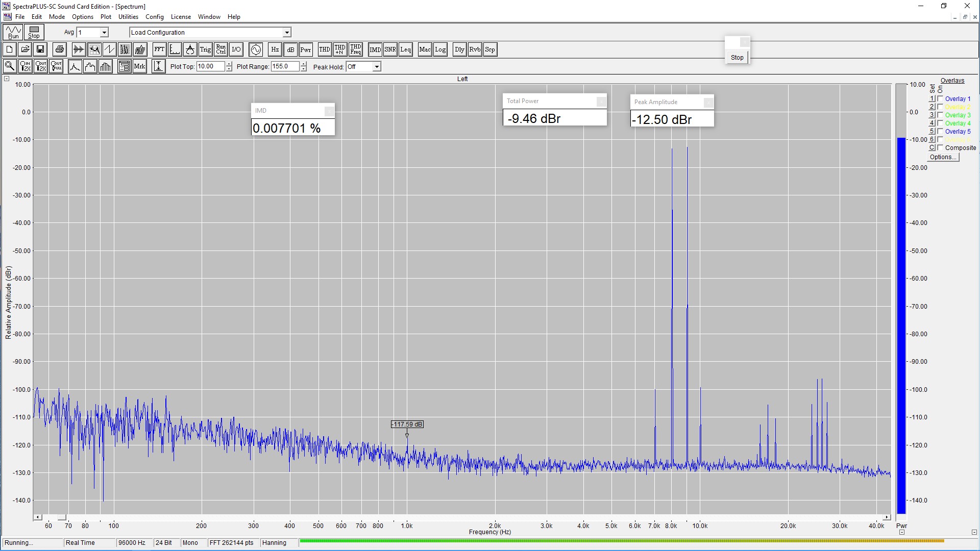Open the Utilities menu
Image resolution: width=980 pixels, height=551 pixels.
(x=128, y=17)
